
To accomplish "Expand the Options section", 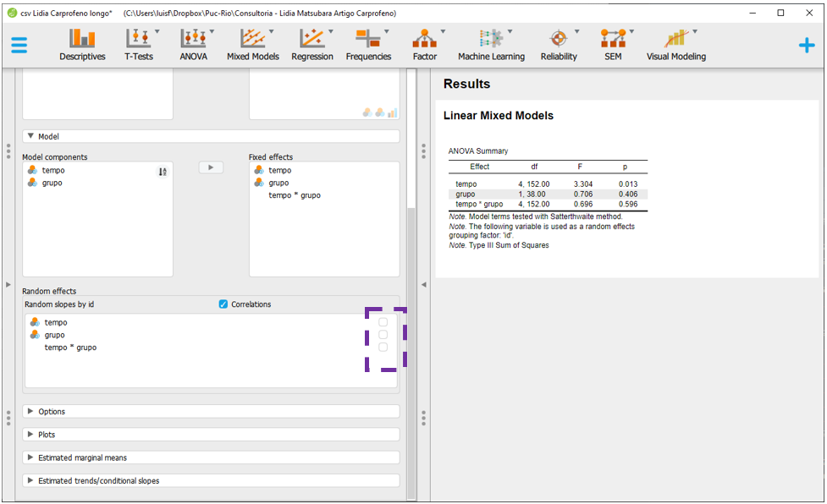I will tap(31, 412).
